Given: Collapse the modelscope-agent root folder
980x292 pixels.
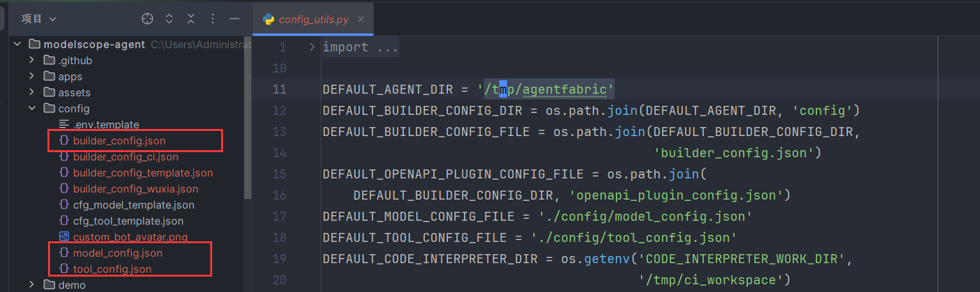Looking at the screenshot, I should pos(17,44).
